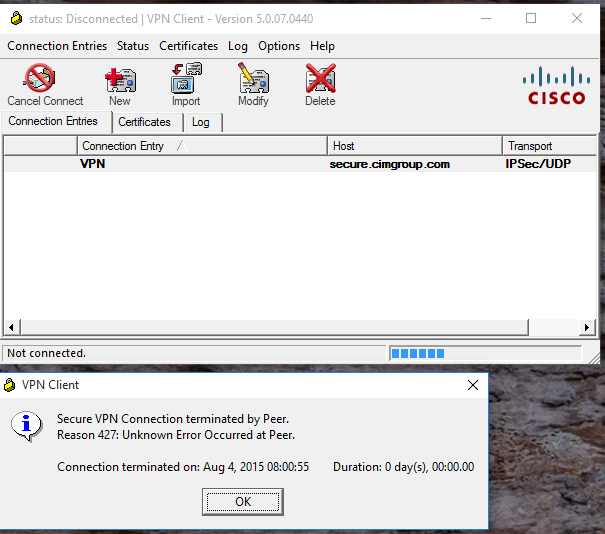
Task: Click the padlock icon in main title bar
Action: pos(16,18)
